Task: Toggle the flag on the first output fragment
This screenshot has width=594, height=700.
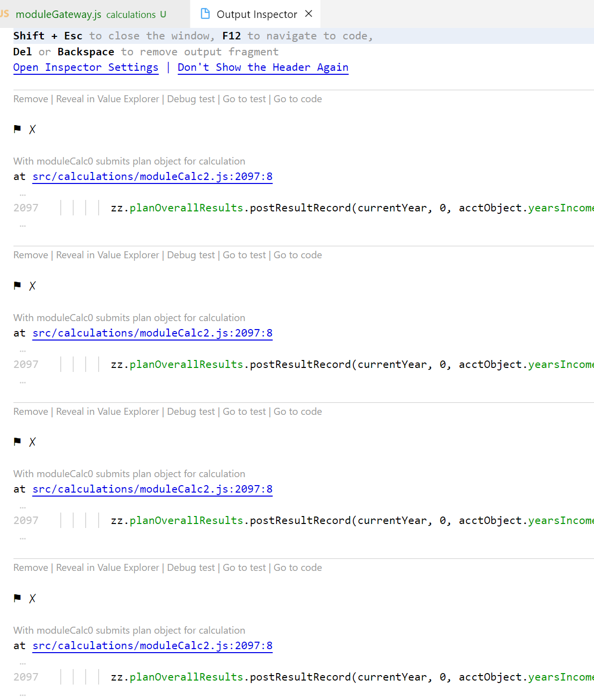Action: [x=17, y=129]
